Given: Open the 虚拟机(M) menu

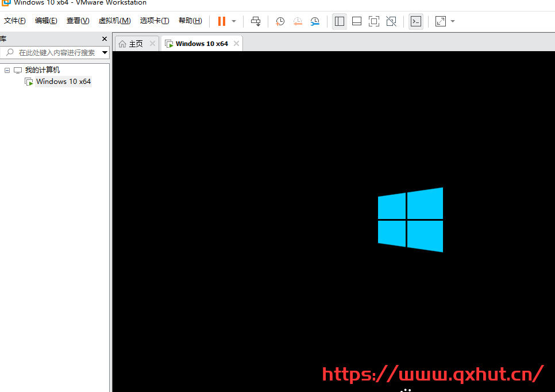Looking at the screenshot, I should tap(115, 21).
